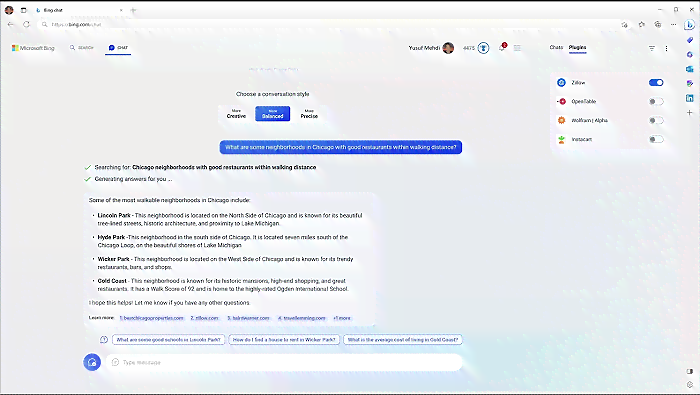Click the Wolfram Alpha plugin icon
The height and width of the screenshot is (395, 700).
pos(562,120)
